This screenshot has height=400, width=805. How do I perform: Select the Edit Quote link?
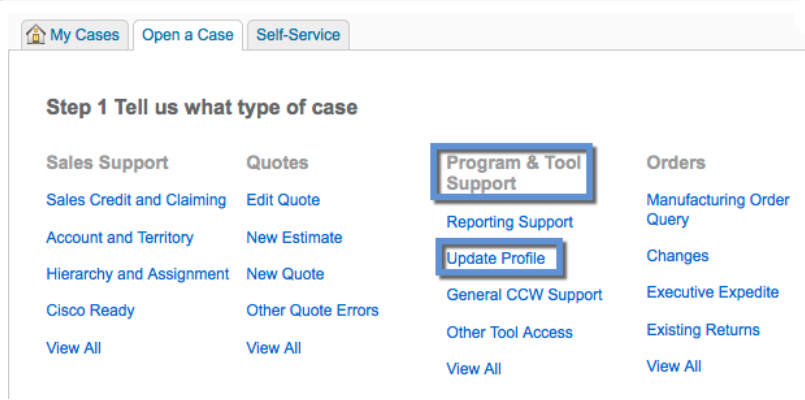pos(283,200)
